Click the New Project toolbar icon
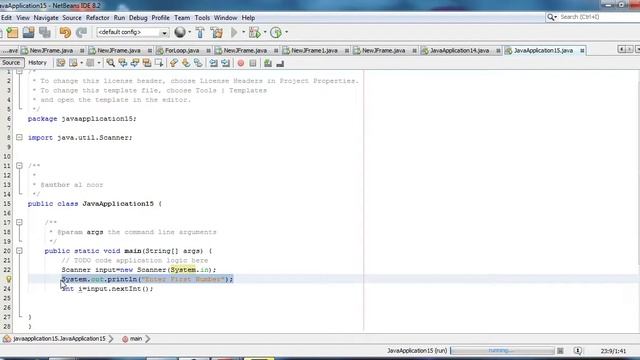The width and height of the screenshot is (640, 360). pyautogui.click(x=13, y=32)
